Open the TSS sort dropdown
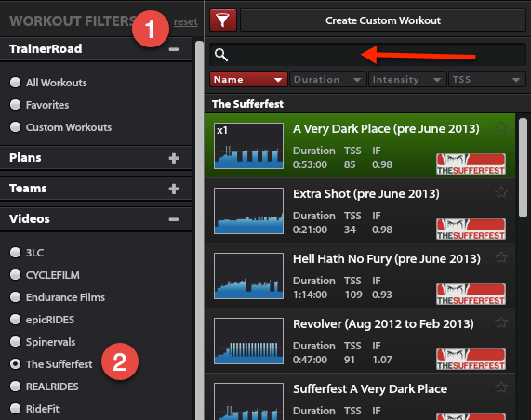Image resolution: width=531 pixels, height=420 pixels. (487, 80)
